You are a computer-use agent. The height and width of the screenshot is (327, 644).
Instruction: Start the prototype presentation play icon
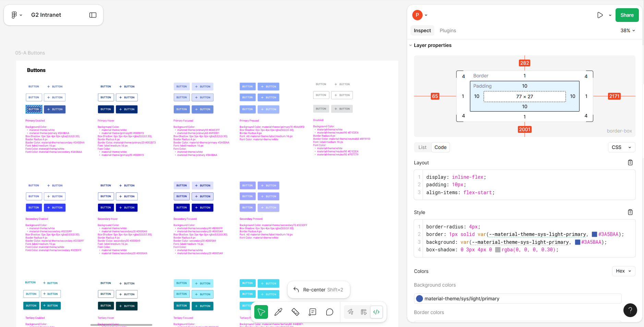(x=600, y=15)
